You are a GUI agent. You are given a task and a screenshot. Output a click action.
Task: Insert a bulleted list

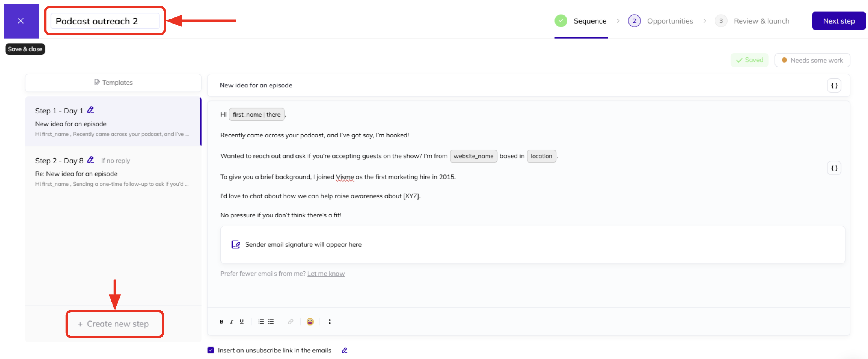271,322
